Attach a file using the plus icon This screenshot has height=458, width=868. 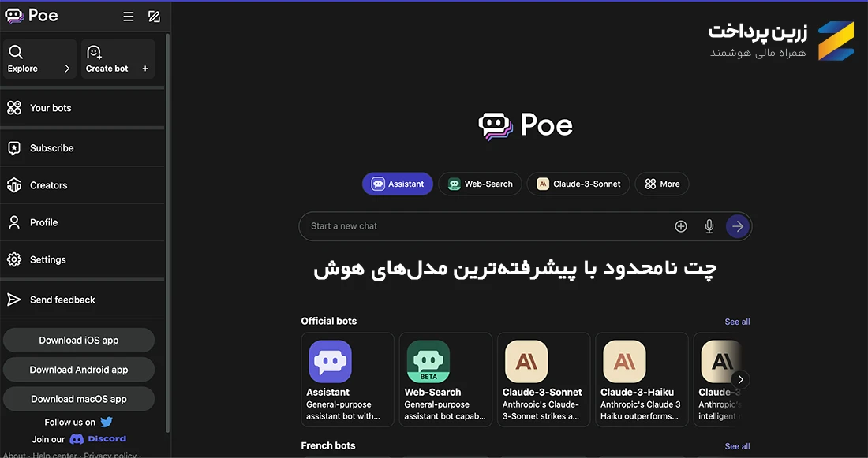tap(680, 225)
